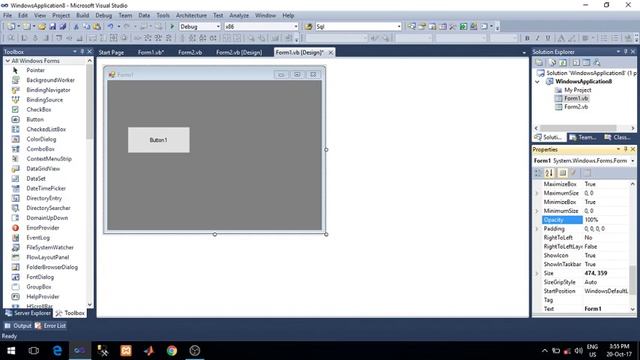The image size is (640, 360).
Task: Select Form2.vb in Solution Explorer
Action: click(x=576, y=107)
